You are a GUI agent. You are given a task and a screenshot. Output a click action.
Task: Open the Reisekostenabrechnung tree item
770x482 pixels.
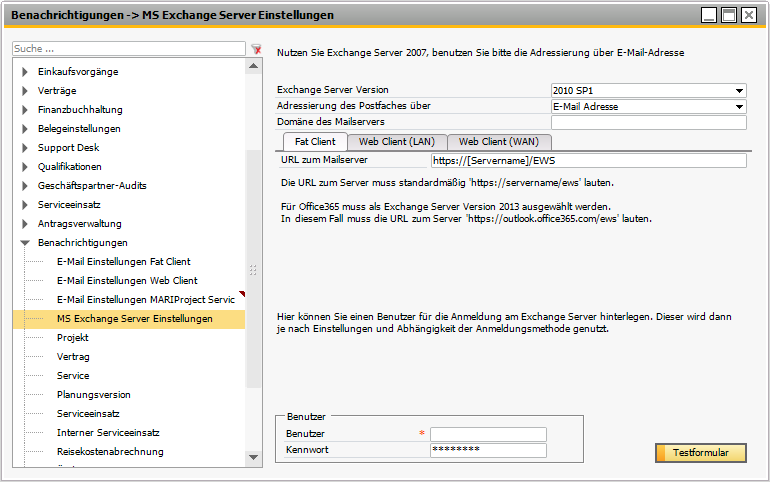tap(109, 452)
